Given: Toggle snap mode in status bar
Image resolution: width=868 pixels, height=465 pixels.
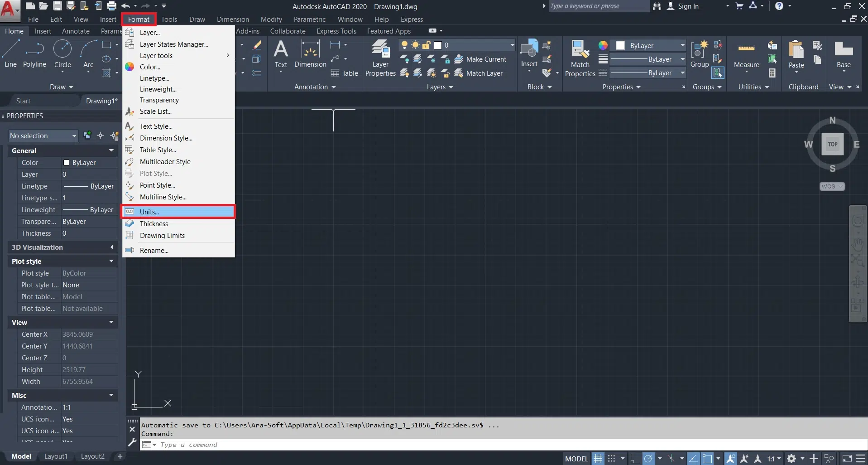Looking at the screenshot, I should (x=611, y=459).
